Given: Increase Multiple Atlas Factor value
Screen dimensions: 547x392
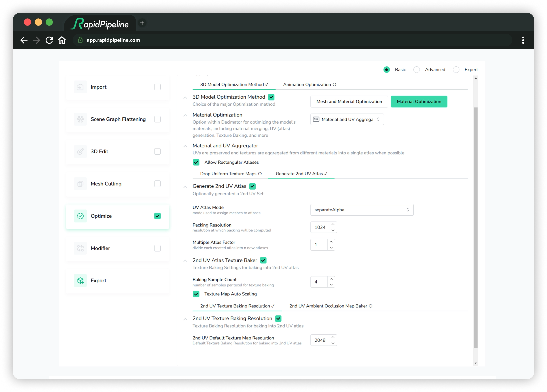Looking at the screenshot, I should 331,242.
